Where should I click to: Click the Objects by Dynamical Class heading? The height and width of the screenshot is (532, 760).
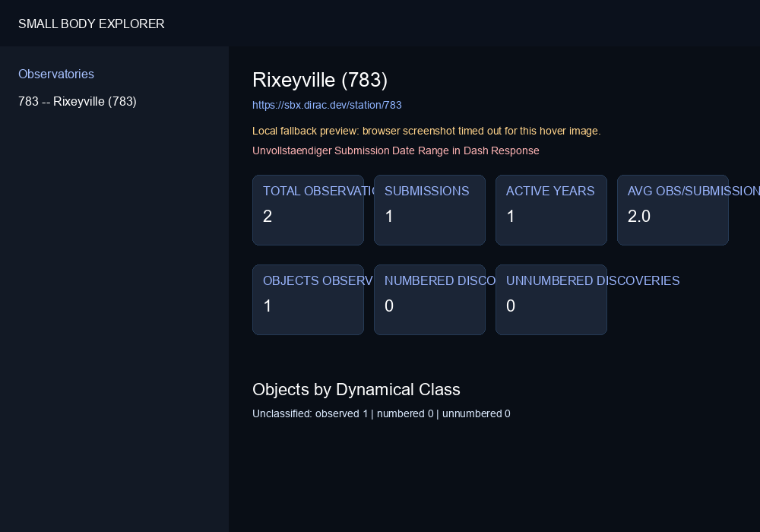[x=356, y=390]
